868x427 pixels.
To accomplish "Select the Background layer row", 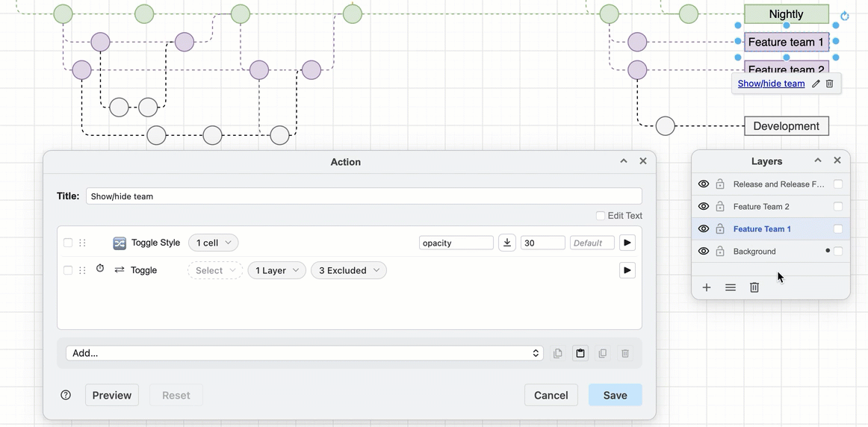I will 771,251.
